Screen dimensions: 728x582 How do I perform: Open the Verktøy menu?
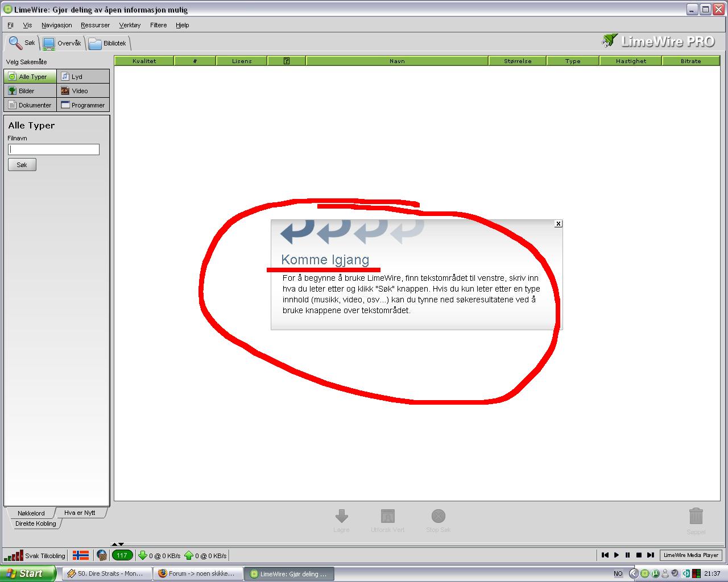coord(130,25)
